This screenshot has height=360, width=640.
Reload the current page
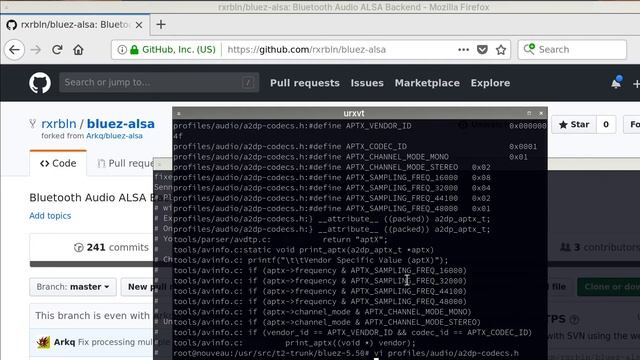point(57,50)
